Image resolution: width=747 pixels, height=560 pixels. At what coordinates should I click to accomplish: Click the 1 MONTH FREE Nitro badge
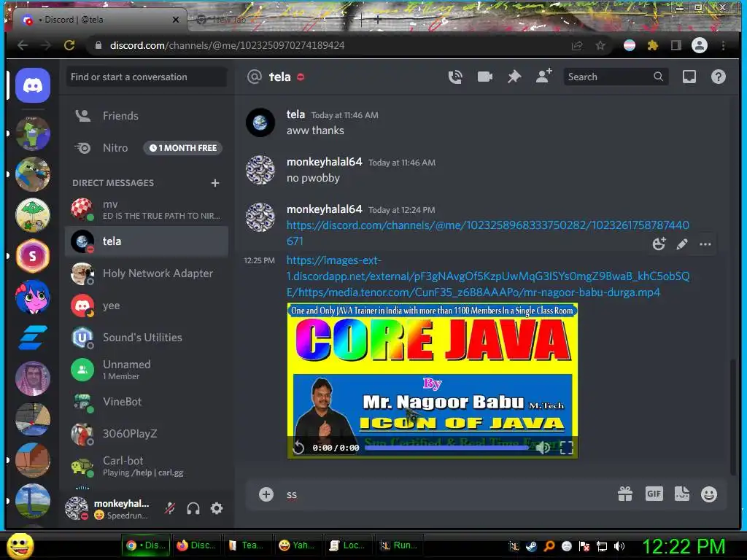[x=183, y=148]
